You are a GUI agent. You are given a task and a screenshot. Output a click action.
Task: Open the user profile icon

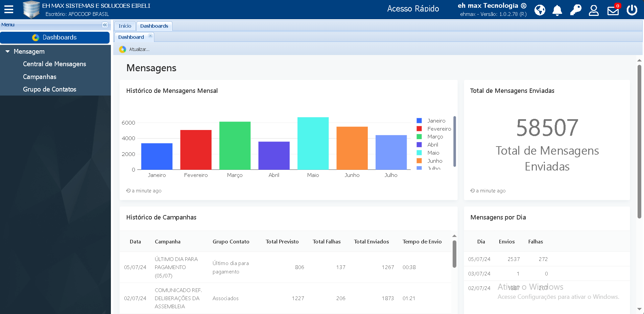(x=594, y=10)
